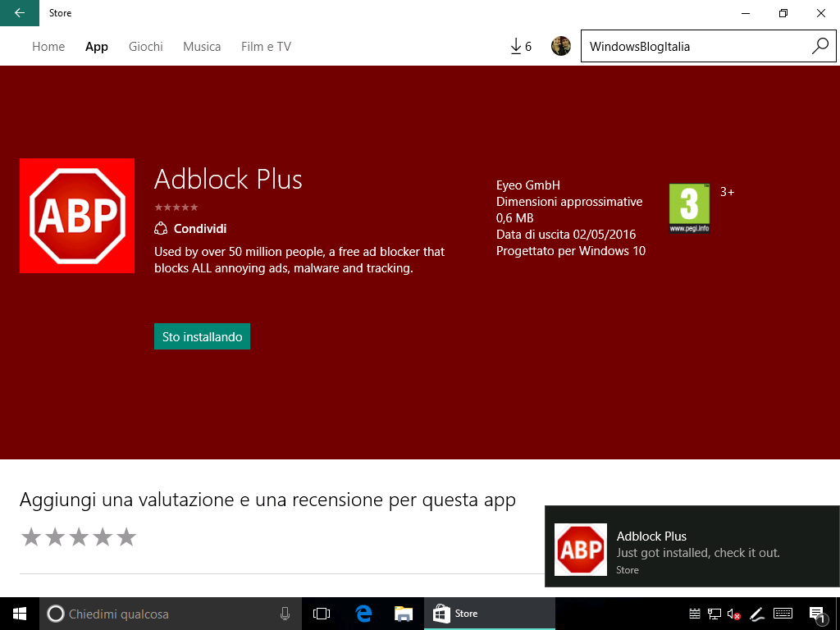Open File Explorer from the taskbar
The image size is (840, 630).
click(x=404, y=614)
